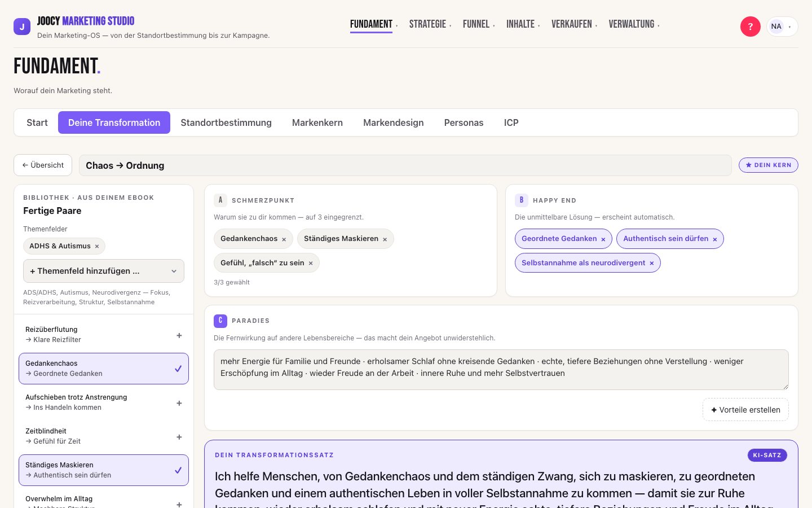Uncheck the Gedankenchaos library checkmark
812x508 pixels.
(x=178, y=369)
